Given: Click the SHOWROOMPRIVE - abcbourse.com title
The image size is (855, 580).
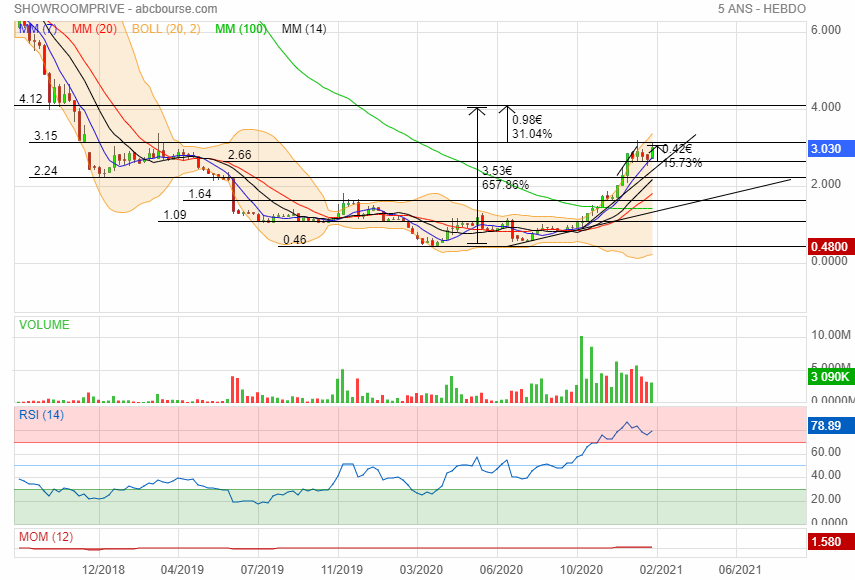Looking at the screenshot, I should click(116, 9).
